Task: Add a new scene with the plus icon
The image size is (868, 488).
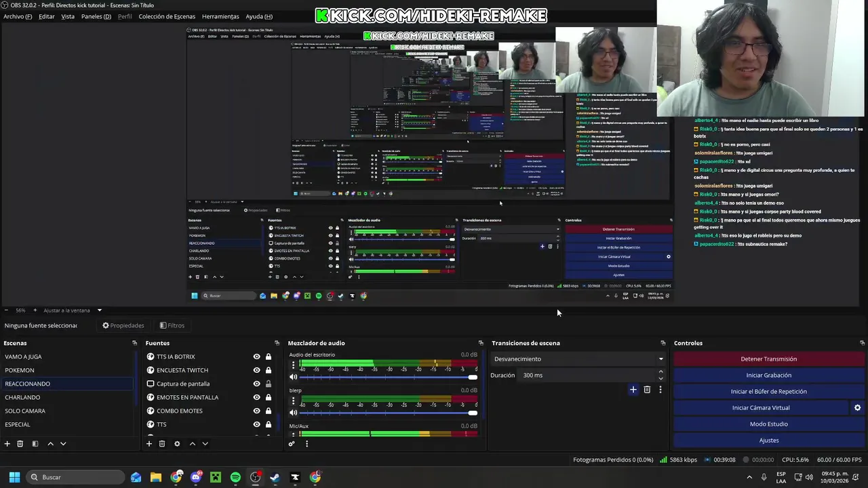Action: (x=7, y=444)
